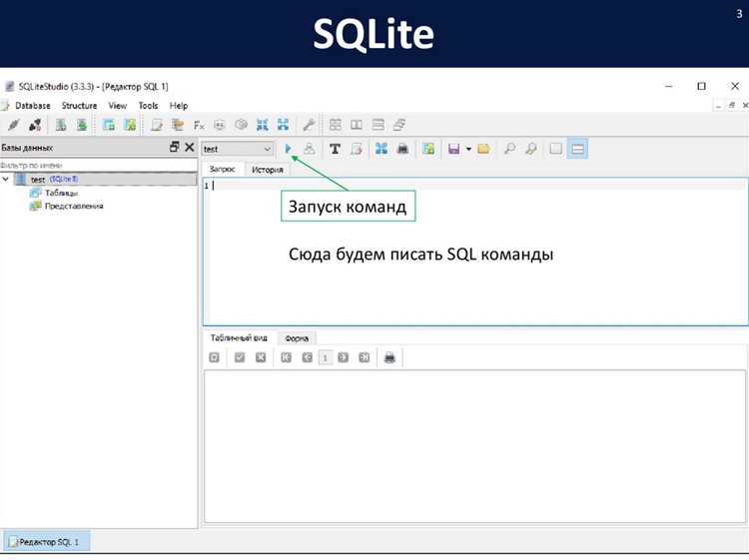Click the Rollback X icon in results toolbar

[261, 357]
